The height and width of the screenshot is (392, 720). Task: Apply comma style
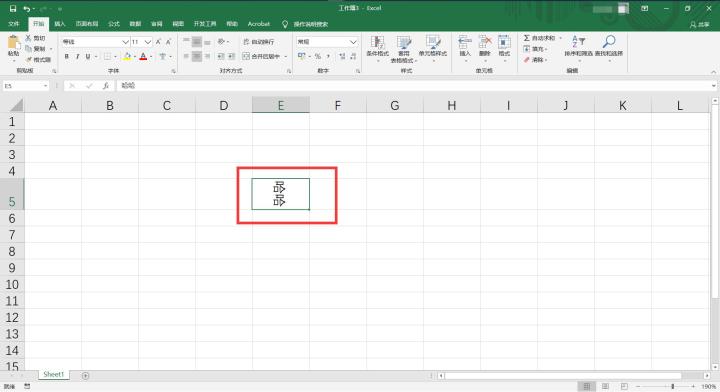click(x=328, y=56)
